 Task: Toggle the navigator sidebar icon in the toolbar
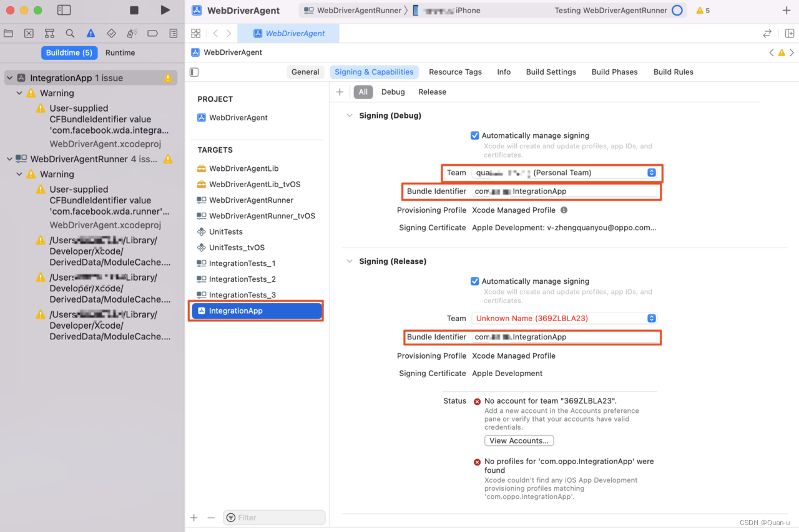[64, 10]
